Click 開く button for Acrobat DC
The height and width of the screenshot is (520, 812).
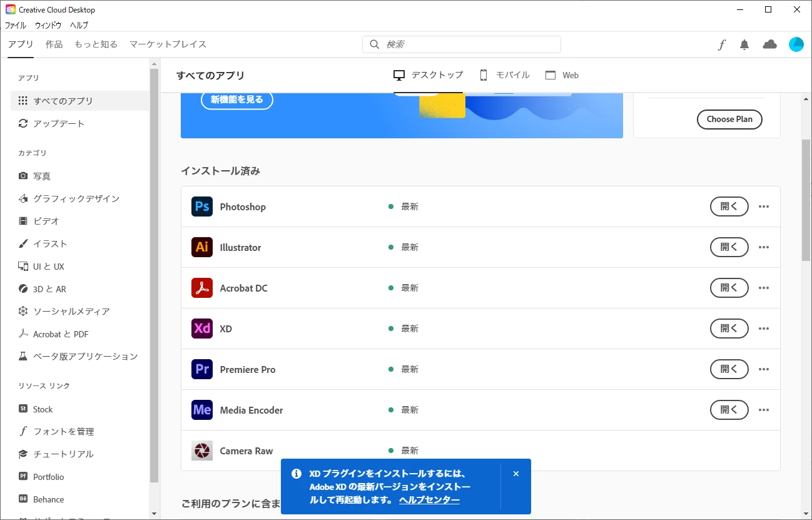coord(729,288)
